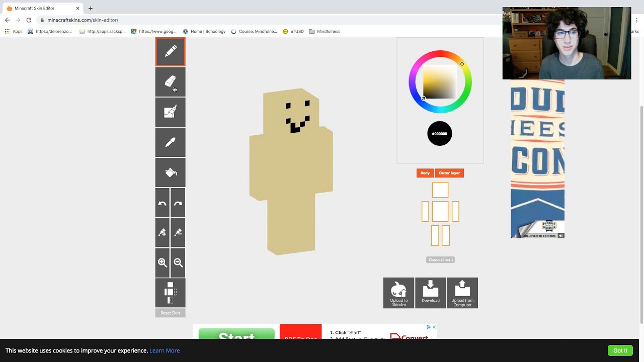This screenshot has height=362, width=644.
Task: Open the Apps bookmarks shortcut
Action: [x=14, y=31]
